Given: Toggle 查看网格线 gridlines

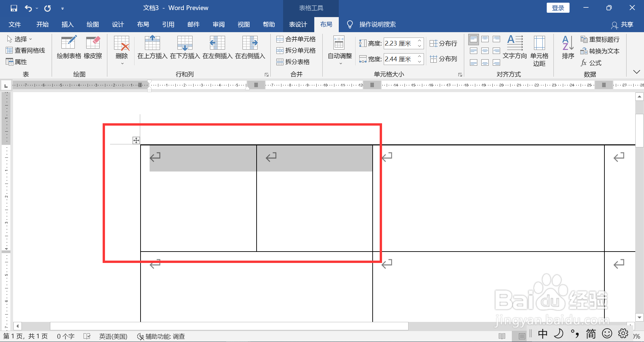Looking at the screenshot, I should [25, 51].
